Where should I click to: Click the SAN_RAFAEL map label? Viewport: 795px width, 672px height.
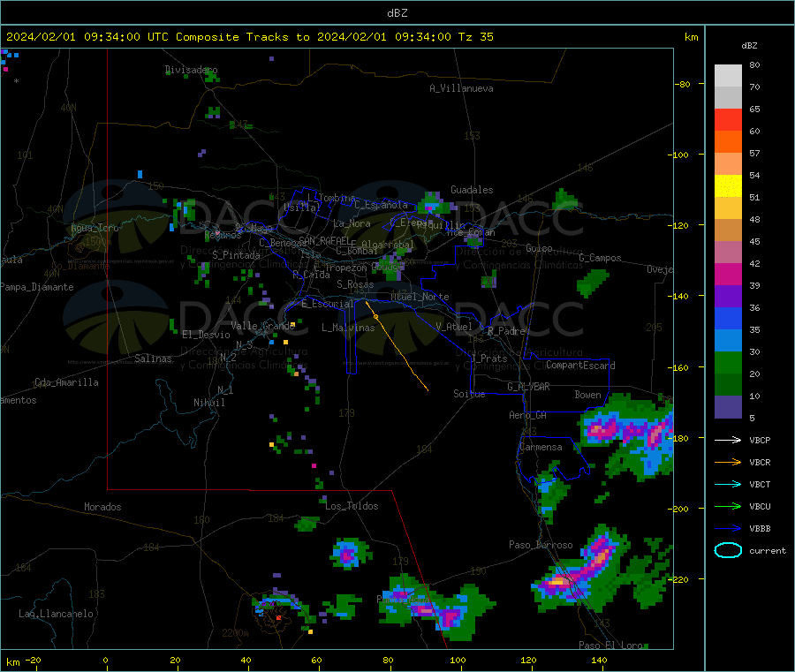(x=324, y=240)
